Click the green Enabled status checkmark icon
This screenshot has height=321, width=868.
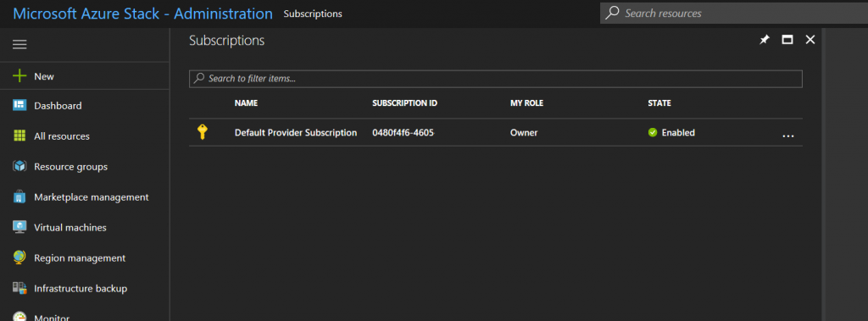pyautogui.click(x=653, y=132)
